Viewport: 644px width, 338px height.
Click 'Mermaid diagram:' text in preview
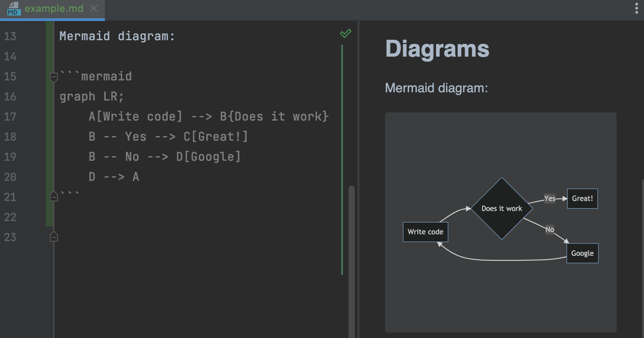coord(436,88)
